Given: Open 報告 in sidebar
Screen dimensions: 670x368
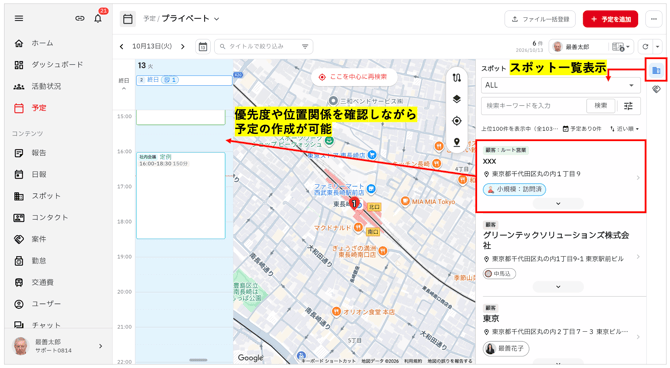Looking at the screenshot, I should point(38,153).
